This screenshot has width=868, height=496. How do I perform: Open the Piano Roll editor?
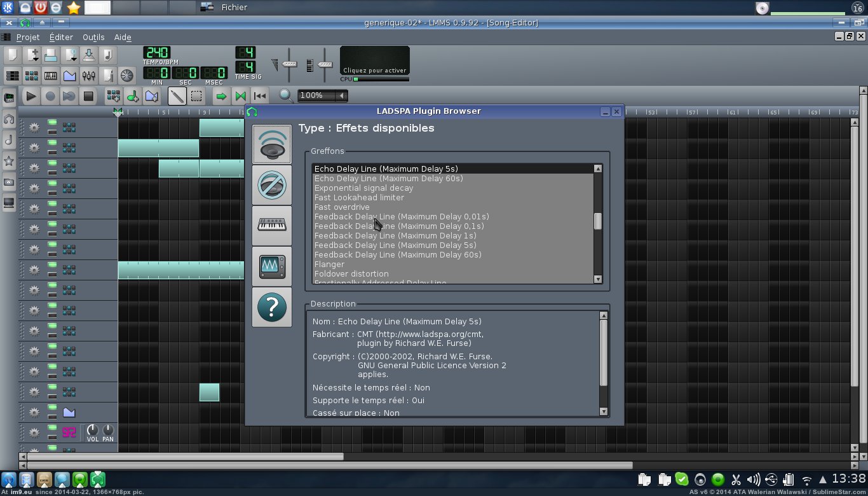[x=51, y=76]
